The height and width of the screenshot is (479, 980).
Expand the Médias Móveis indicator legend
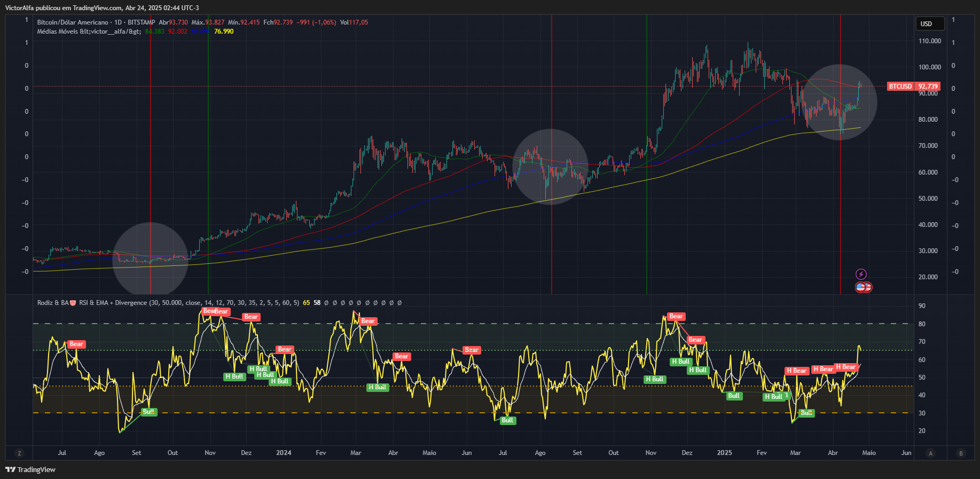click(89, 32)
